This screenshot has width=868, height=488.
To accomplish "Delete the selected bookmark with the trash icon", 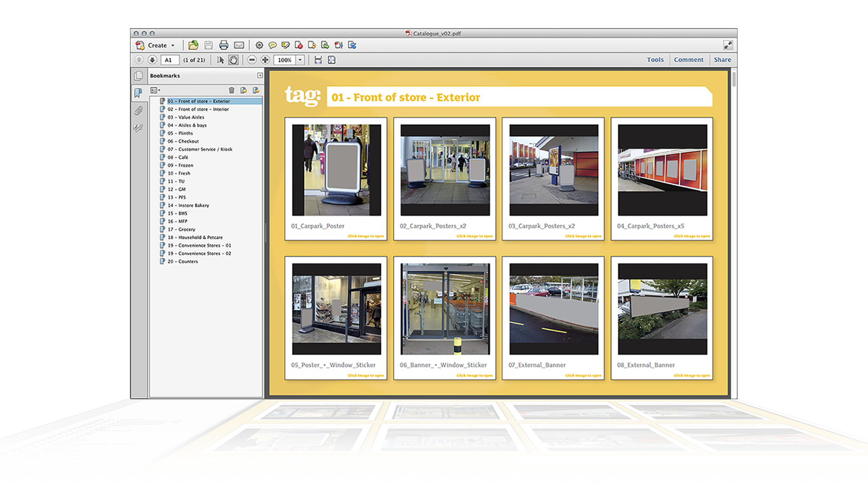I will click(x=231, y=90).
